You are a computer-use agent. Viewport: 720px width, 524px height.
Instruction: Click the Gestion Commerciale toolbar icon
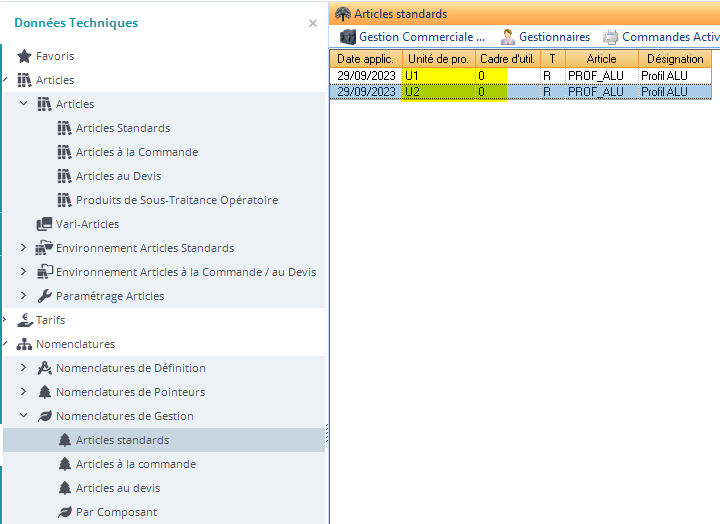pyautogui.click(x=348, y=37)
